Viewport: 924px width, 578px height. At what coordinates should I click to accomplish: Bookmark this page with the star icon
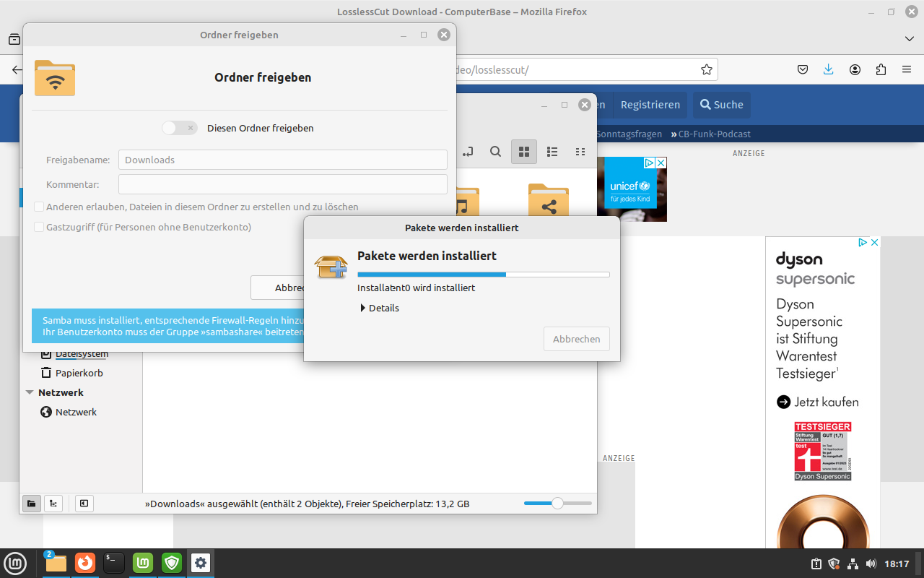tap(707, 69)
